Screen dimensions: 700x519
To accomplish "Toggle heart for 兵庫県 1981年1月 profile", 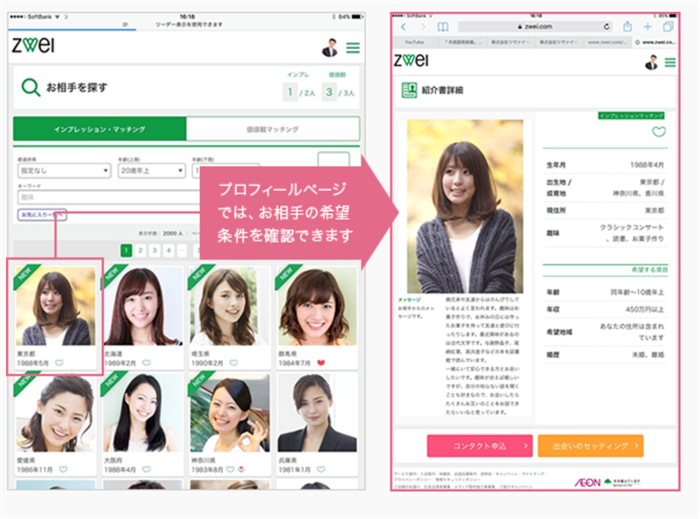I will (x=321, y=469).
